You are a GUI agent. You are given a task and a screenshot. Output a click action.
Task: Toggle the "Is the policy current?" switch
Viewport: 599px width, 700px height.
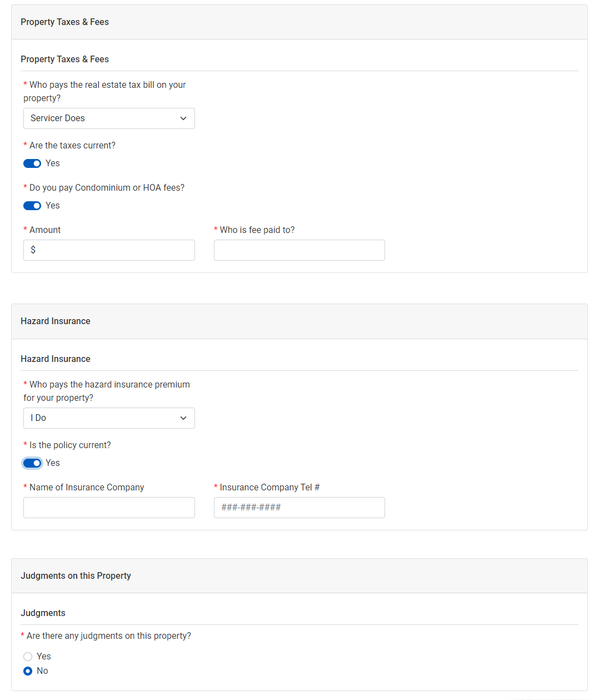[32, 463]
